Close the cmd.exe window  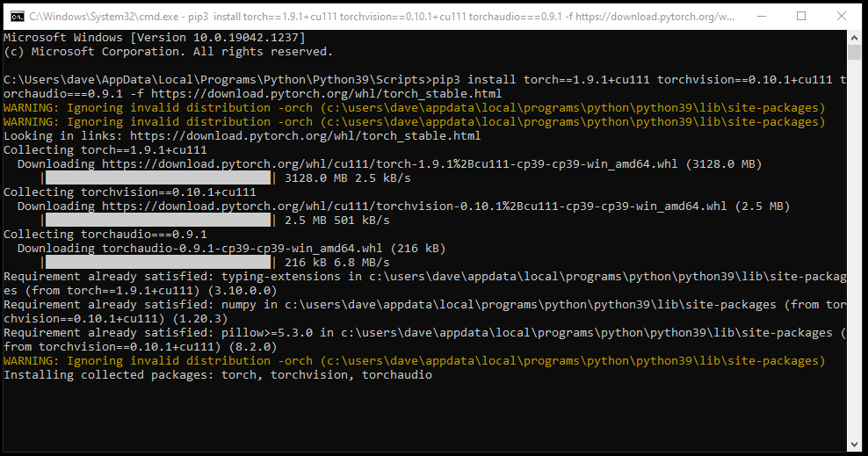click(x=842, y=16)
